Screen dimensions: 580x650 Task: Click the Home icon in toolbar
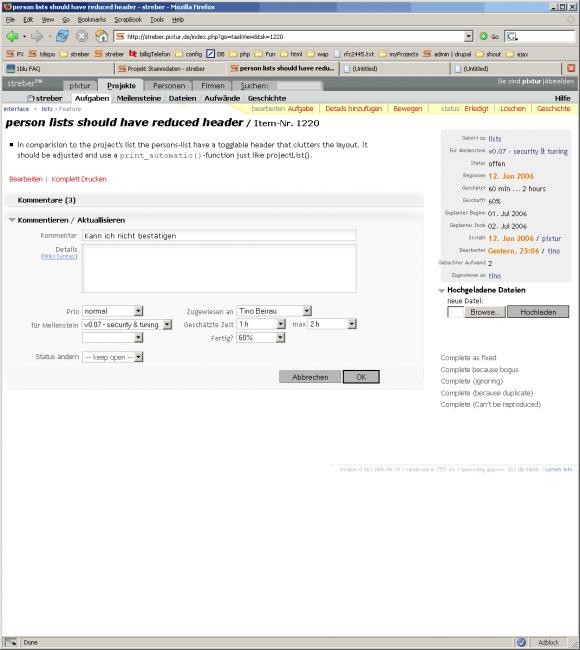click(102, 36)
